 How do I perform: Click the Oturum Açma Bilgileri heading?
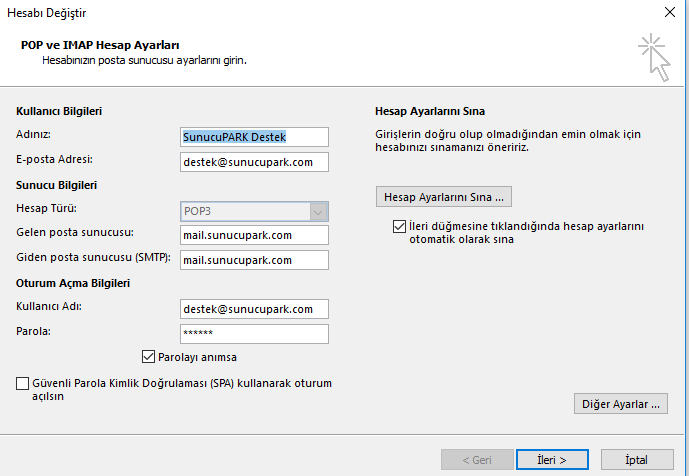point(73,283)
